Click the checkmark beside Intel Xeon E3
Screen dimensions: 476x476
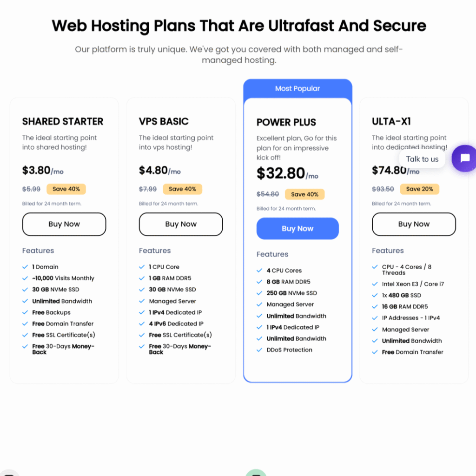[x=375, y=284]
